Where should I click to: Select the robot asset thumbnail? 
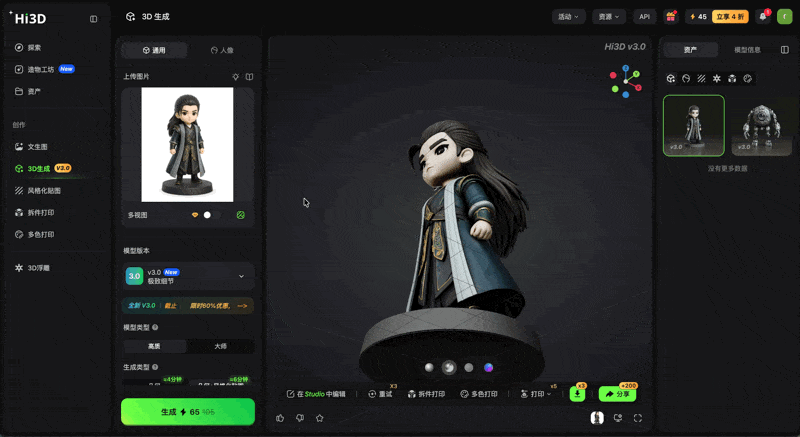click(762, 125)
